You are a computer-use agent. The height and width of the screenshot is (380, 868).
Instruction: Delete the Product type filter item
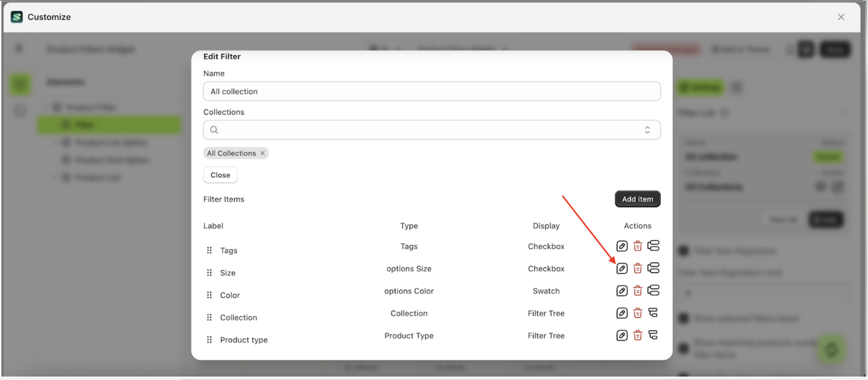[638, 335]
